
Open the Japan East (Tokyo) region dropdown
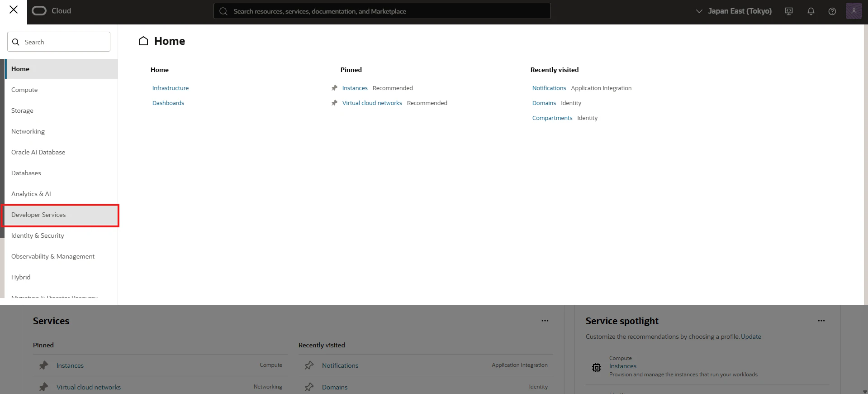point(734,11)
